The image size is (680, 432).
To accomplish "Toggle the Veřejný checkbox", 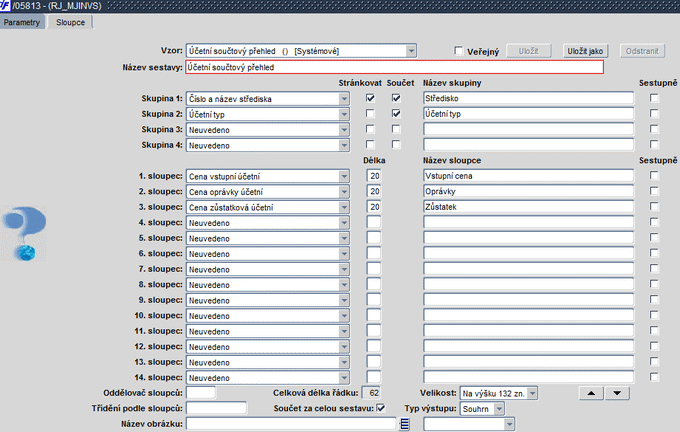I will pyautogui.click(x=459, y=51).
